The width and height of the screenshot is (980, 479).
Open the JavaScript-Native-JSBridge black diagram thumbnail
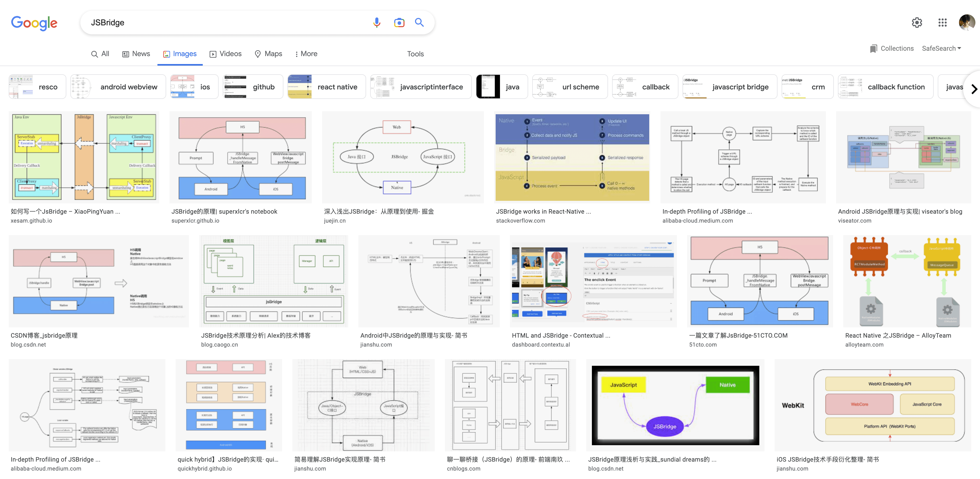675,405
